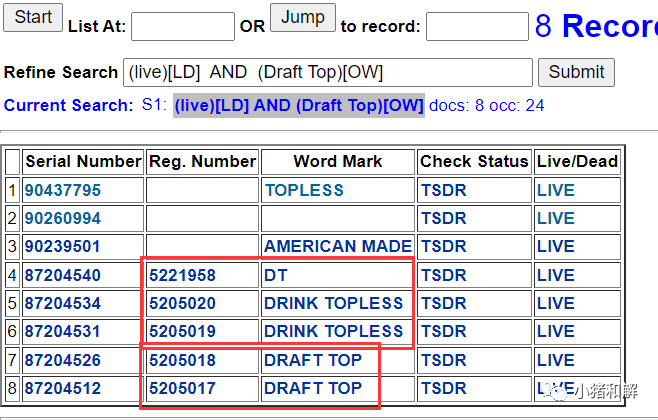Viewport: 658px width, 420px height.
Task: Submit the refined search
Action: 576,73
